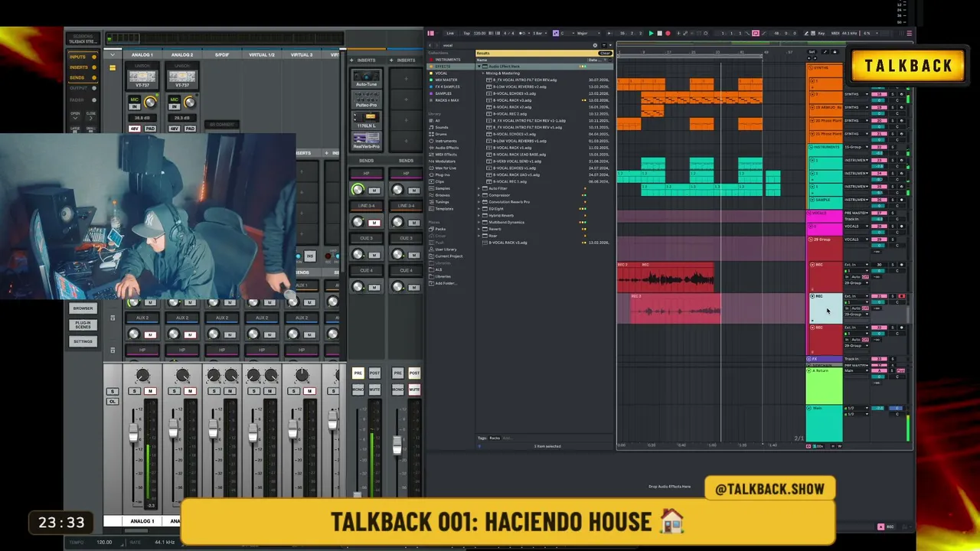Start playback with Ableton's Play button
980x551 pixels.
(x=651, y=34)
